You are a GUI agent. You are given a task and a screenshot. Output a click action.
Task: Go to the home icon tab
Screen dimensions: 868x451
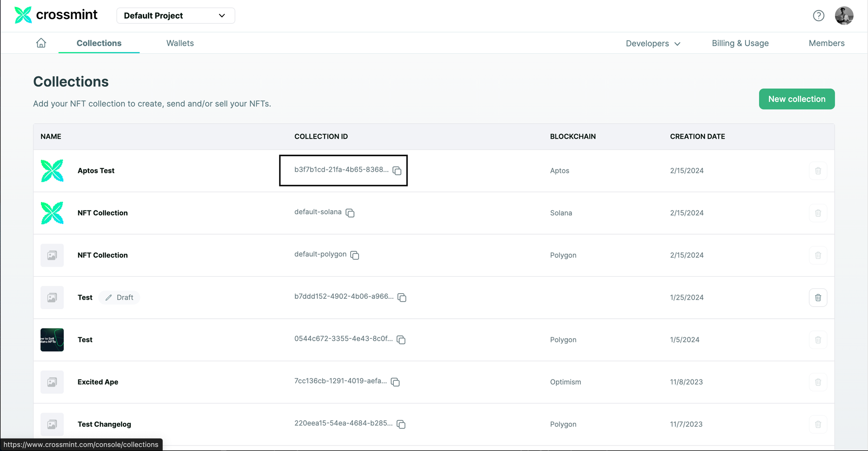pos(41,43)
